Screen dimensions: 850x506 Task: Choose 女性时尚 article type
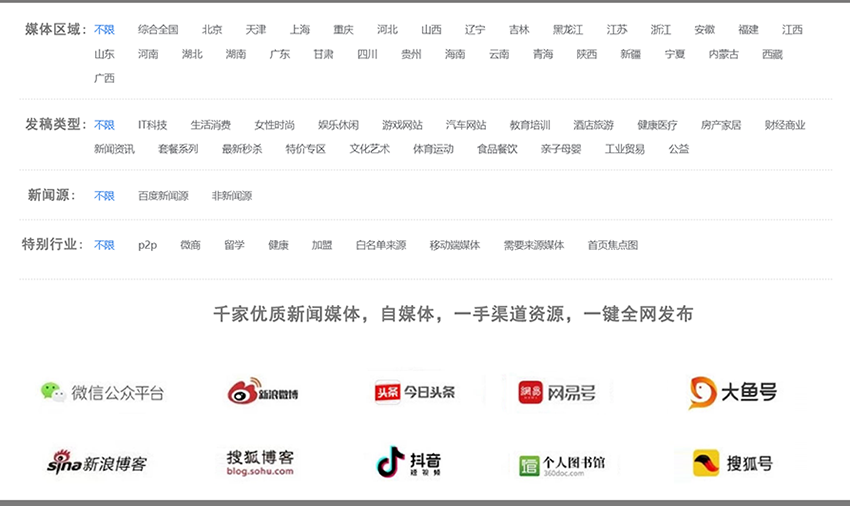click(275, 125)
